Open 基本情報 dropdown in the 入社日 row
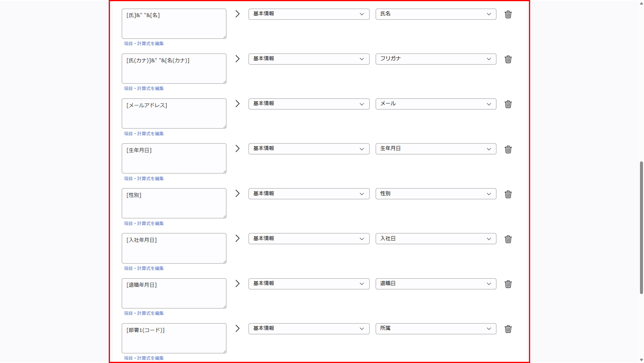The image size is (644, 363). click(x=309, y=239)
